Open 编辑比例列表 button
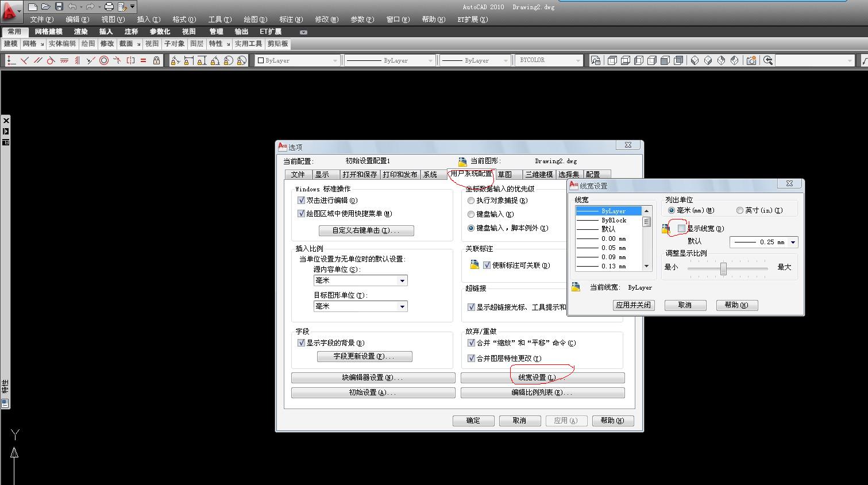This screenshot has height=485, width=868. pyautogui.click(x=543, y=392)
